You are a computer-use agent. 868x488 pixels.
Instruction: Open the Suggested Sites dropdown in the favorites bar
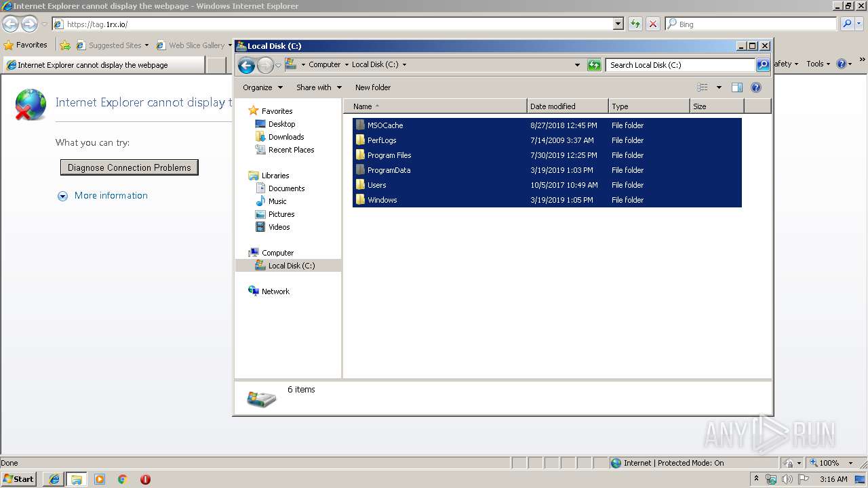click(146, 45)
